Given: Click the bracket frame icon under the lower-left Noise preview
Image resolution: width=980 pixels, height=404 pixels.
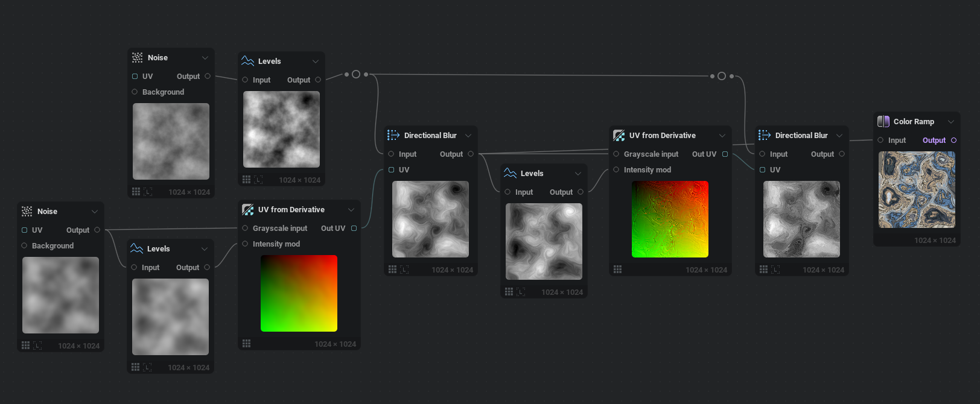Looking at the screenshot, I should tap(37, 346).
